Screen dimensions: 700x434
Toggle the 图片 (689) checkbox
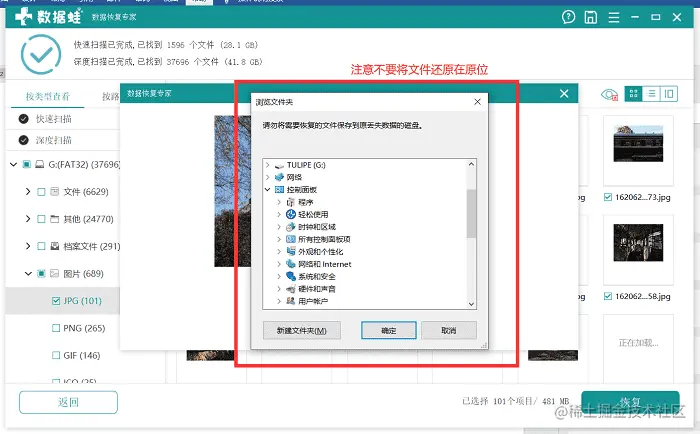click(x=41, y=274)
